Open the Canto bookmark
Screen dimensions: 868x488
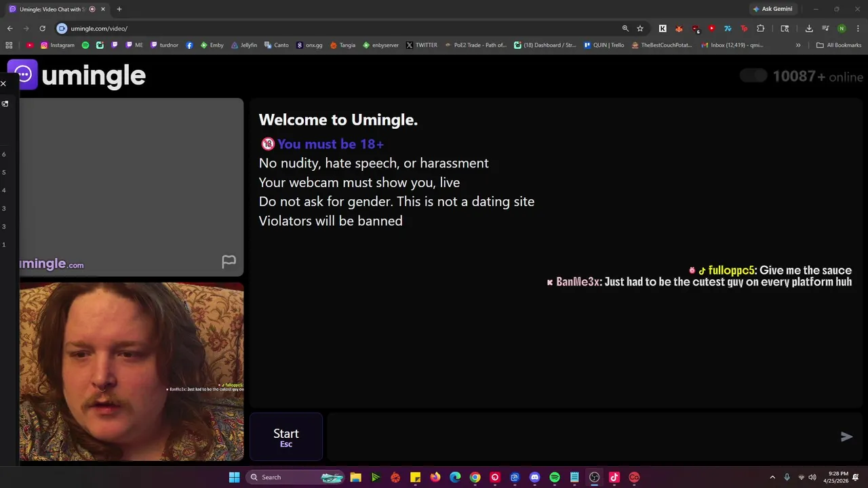(277, 45)
